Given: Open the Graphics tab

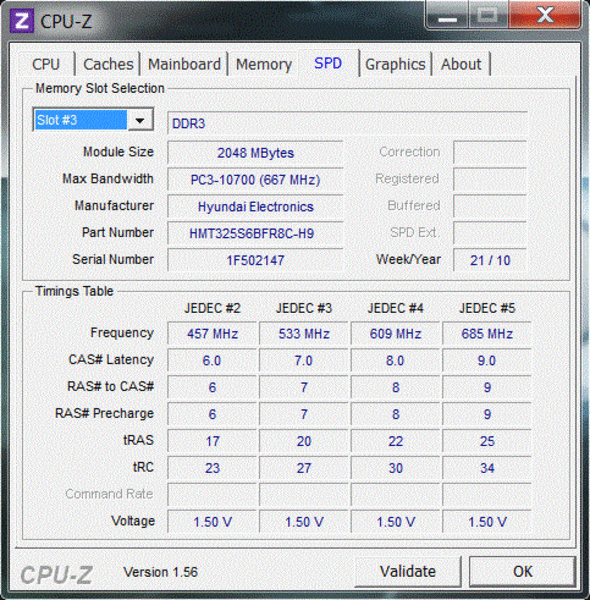Looking at the screenshot, I should [x=395, y=64].
